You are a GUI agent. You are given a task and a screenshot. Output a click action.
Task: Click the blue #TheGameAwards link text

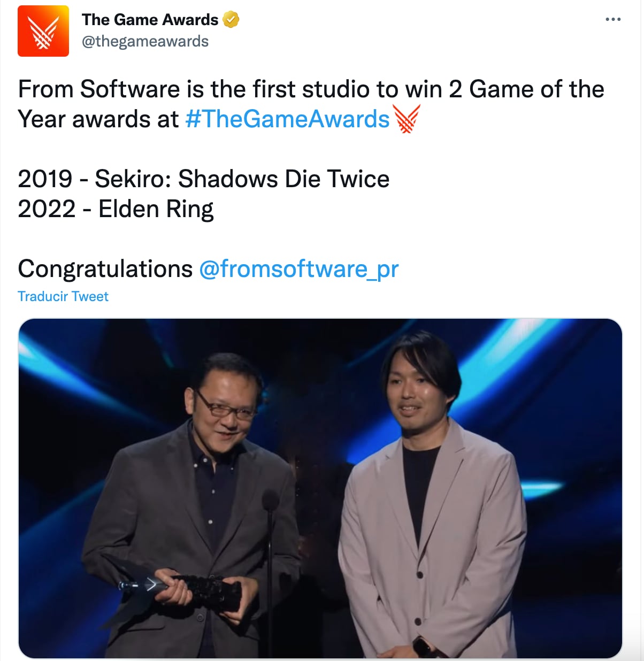tap(287, 120)
